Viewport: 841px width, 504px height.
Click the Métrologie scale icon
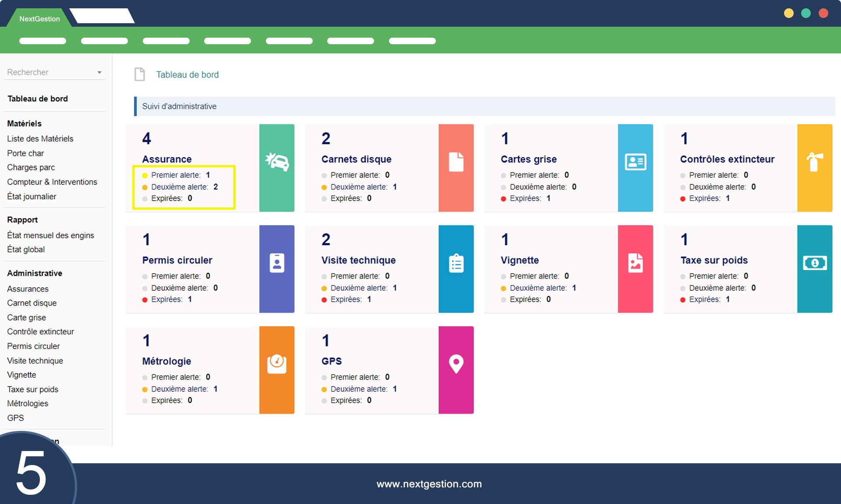[277, 363]
